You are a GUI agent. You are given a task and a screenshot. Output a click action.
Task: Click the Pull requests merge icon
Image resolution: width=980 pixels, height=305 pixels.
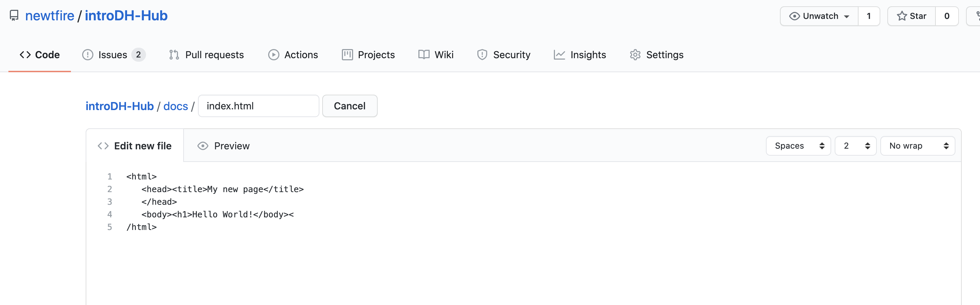[174, 54]
